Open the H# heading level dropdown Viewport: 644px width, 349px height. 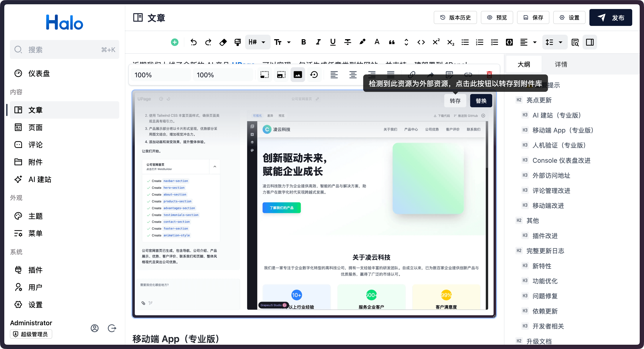tap(257, 42)
